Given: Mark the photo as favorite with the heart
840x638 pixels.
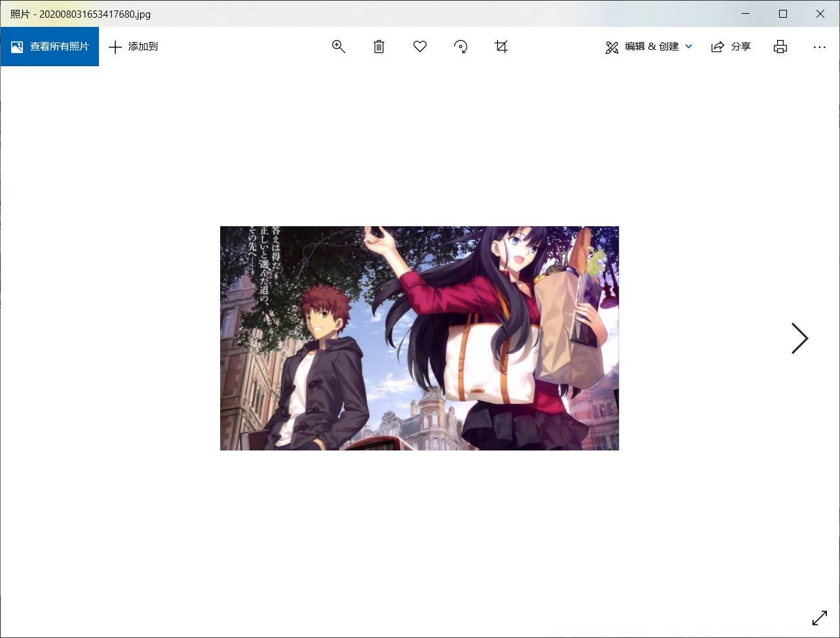Looking at the screenshot, I should point(420,47).
